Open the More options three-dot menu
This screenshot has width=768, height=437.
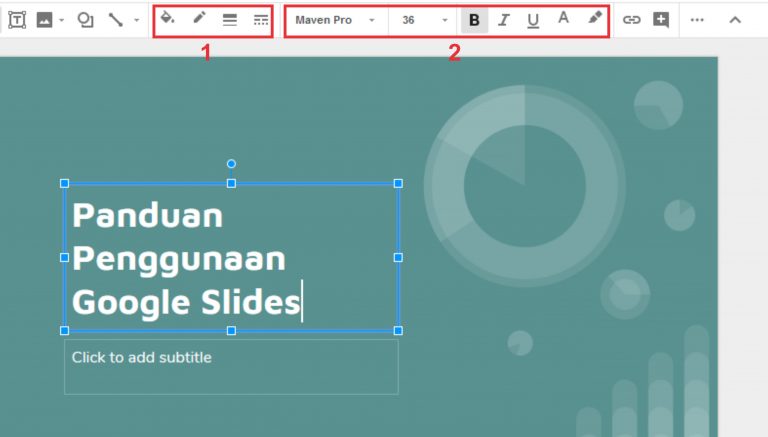pos(697,20)
